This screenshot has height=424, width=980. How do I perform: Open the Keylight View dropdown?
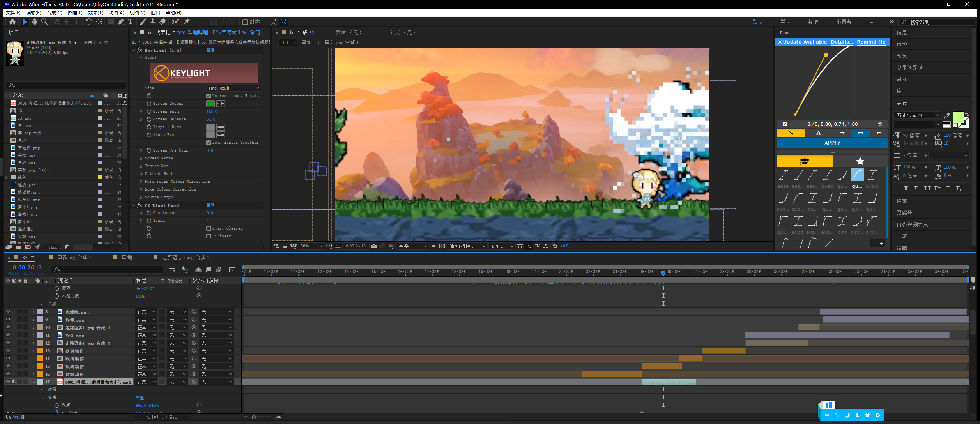pos(234,88)
